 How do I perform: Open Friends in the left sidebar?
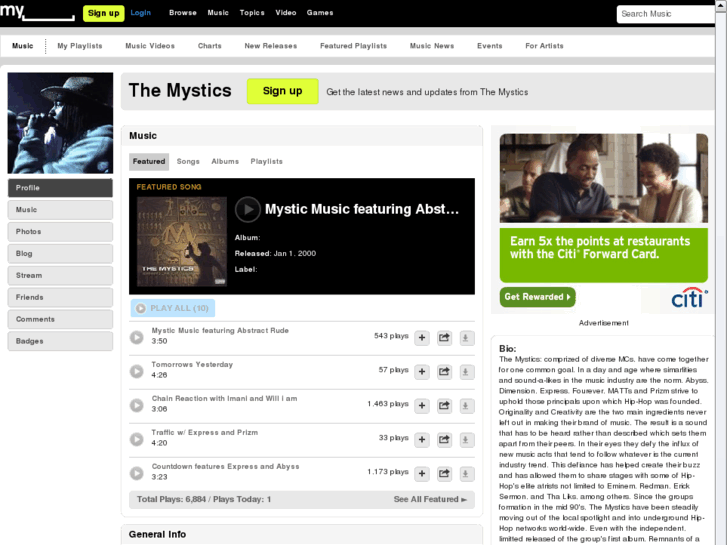pyautogui.click(x=60, y=297)
